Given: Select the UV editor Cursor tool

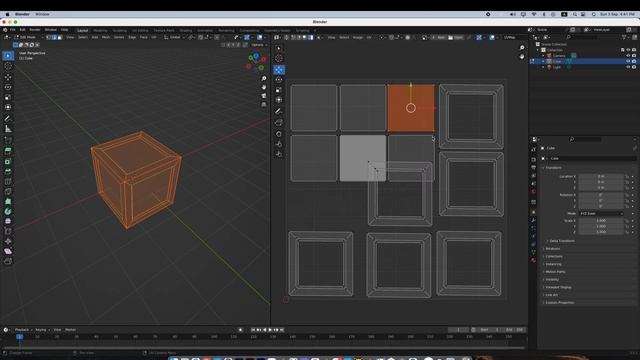Looking at the screenshot, I should coord(279,58).
